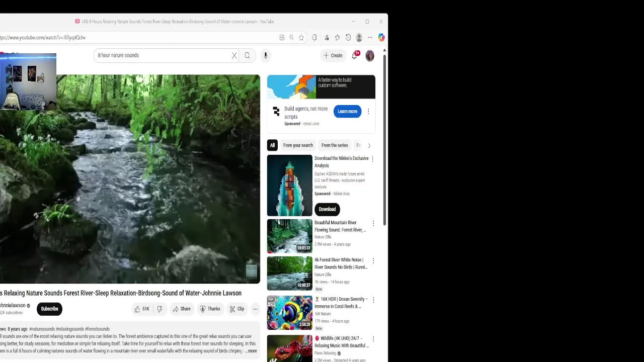Open options for Retool sponsored ad

pos(368,112)
